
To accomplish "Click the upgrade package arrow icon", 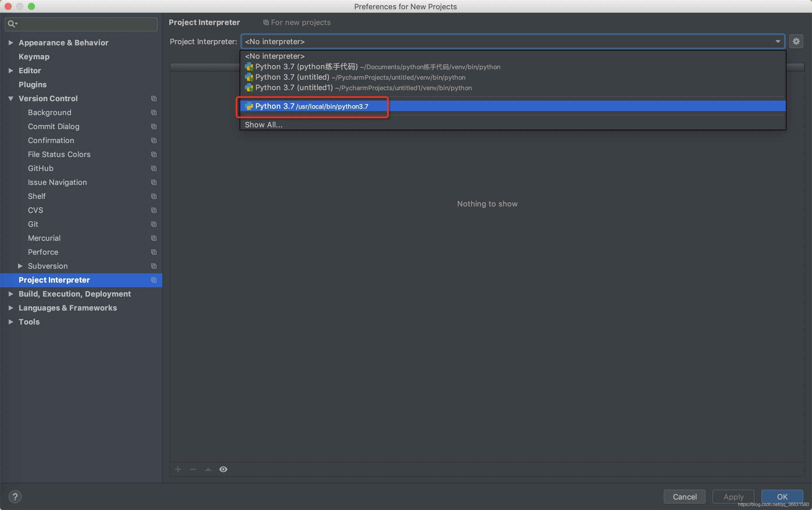I will coord(209,469).
